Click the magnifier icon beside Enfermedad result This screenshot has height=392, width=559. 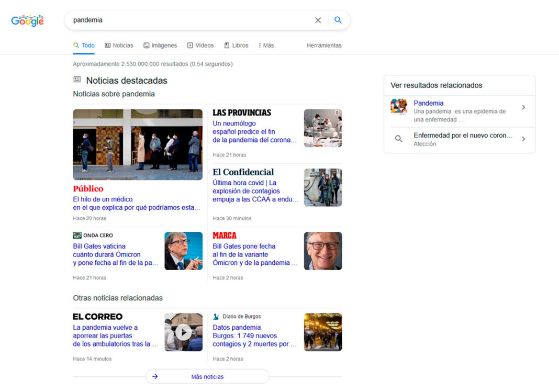coord(399,139)
